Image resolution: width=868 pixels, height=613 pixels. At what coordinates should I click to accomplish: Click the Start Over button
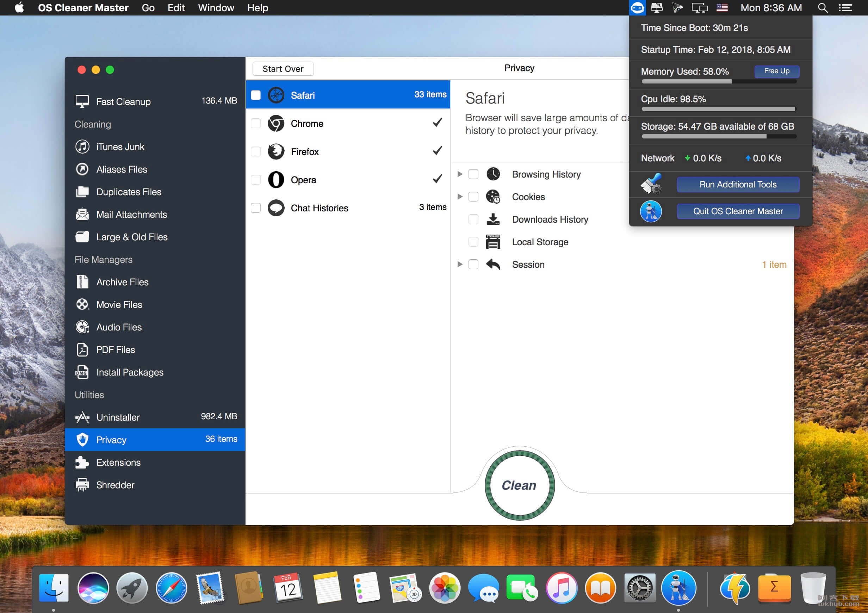click(x=283, y=69)
